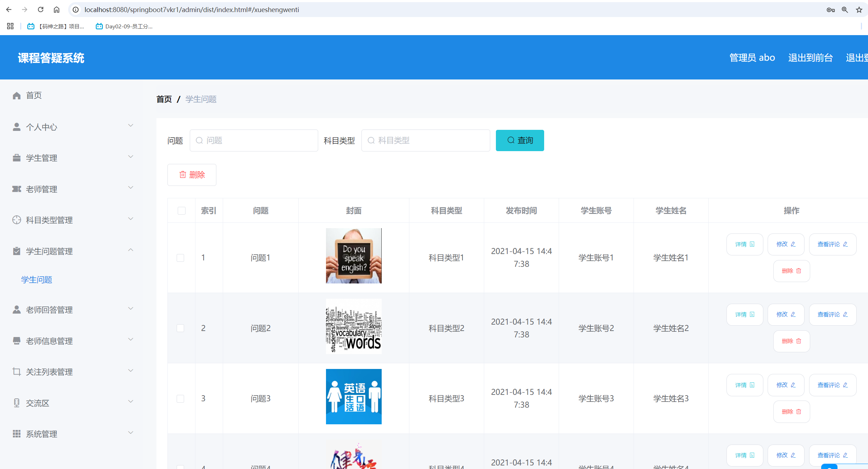Open the browser apps grid icon
The width and height of the screenshot is (868, 469).
pyautogui.click(x=10, y=26)
